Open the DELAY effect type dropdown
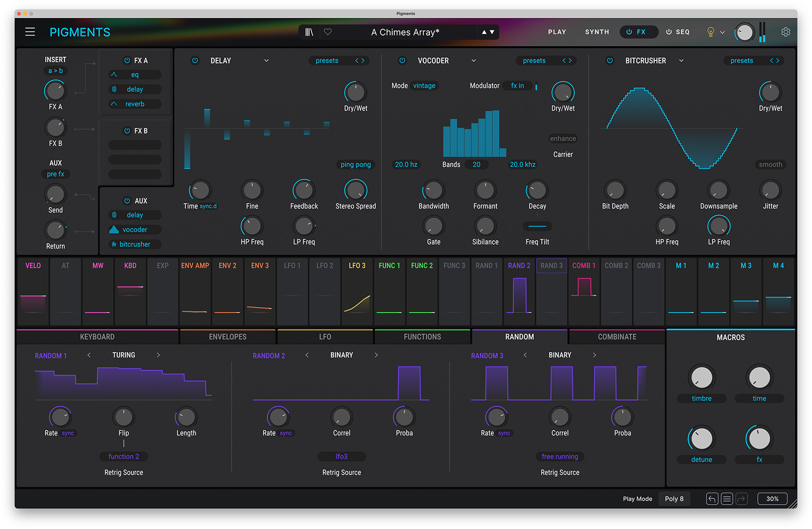 266,60
